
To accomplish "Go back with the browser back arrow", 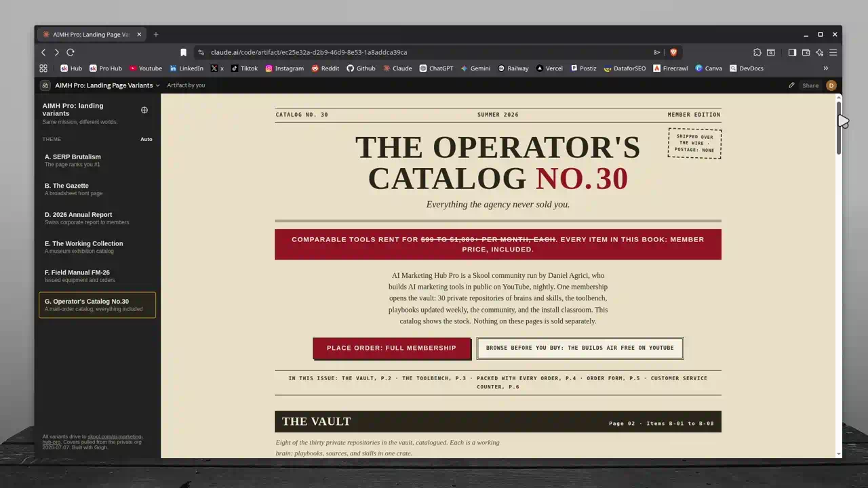I will [x=43, y=52].
